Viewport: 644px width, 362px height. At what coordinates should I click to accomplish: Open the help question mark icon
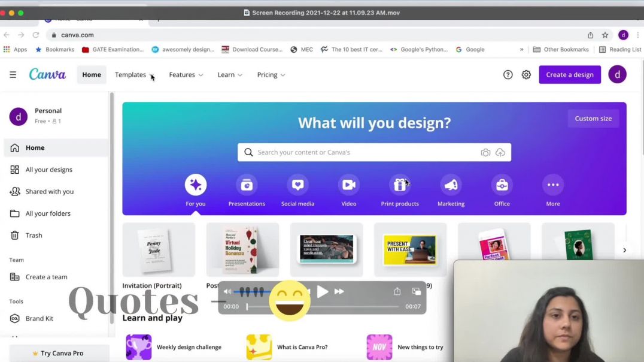point(508,74)
